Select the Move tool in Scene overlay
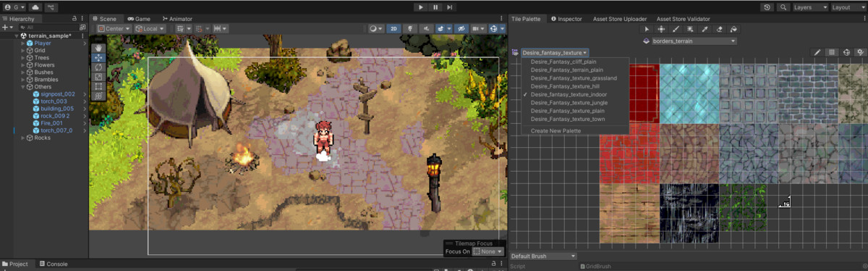This screenshot has width=868, height=271. tap(98, 57)
